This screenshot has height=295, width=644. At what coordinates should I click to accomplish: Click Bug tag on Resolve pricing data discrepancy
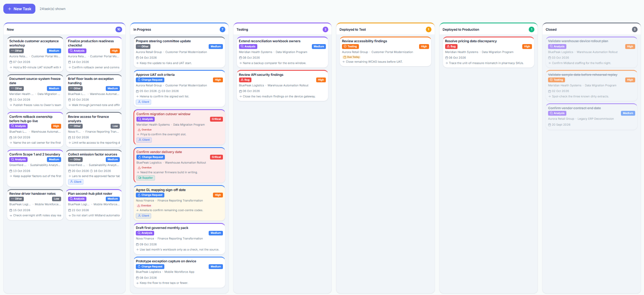[451, 46]
